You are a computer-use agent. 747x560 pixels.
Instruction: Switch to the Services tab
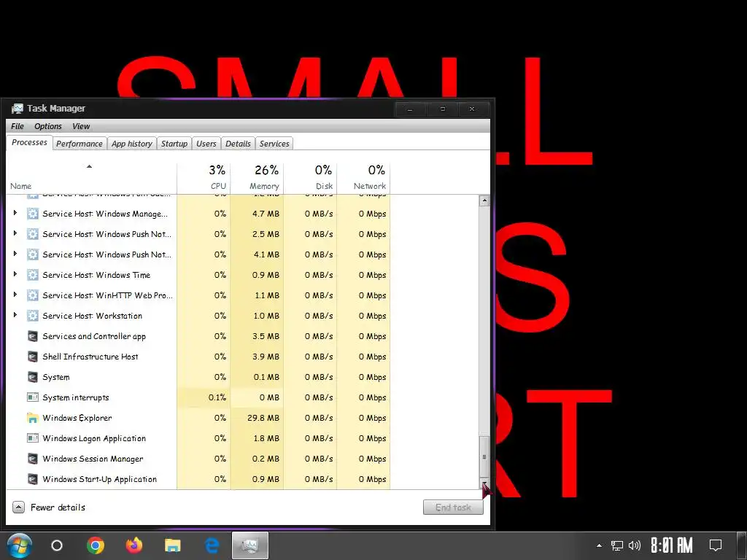pyautogui.click(x=274, y=144)
